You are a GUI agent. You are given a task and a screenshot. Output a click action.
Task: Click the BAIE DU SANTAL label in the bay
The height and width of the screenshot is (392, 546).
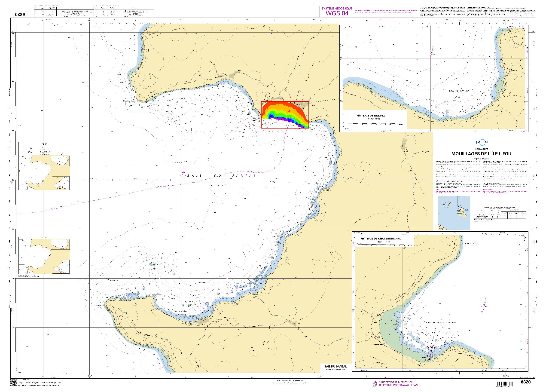221,175
